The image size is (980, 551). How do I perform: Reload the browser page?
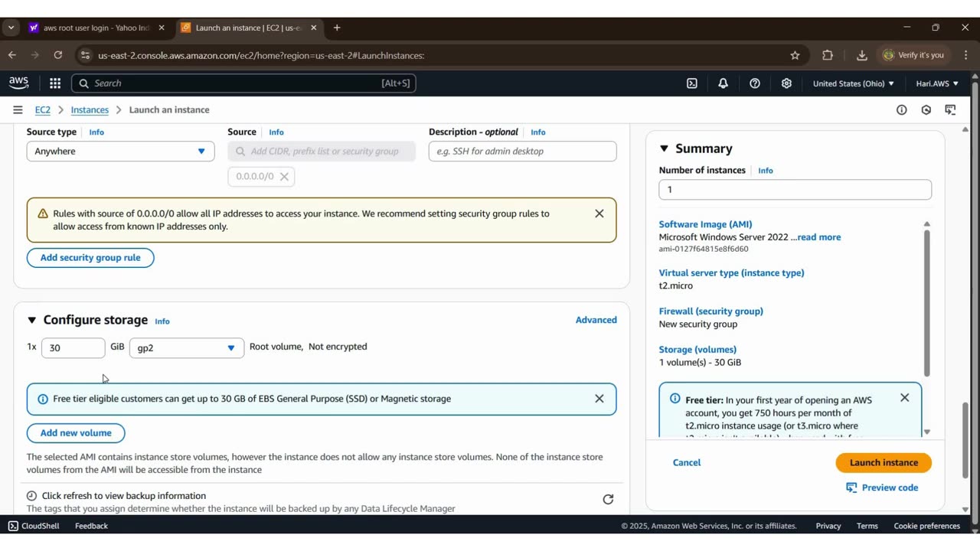(57, 55)
